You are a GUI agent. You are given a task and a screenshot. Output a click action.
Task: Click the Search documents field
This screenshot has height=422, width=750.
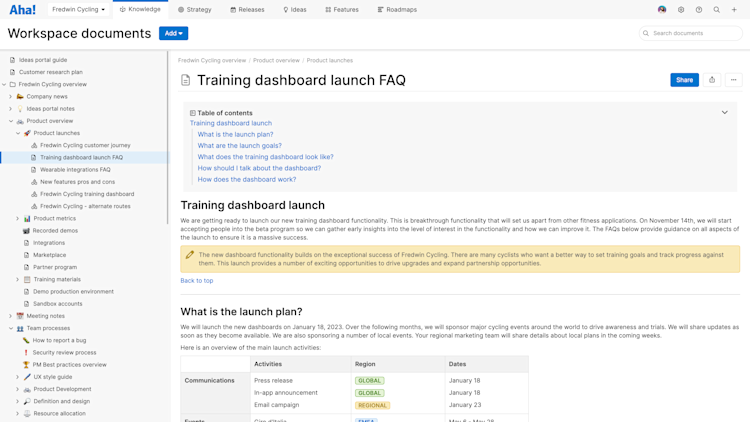691,33
